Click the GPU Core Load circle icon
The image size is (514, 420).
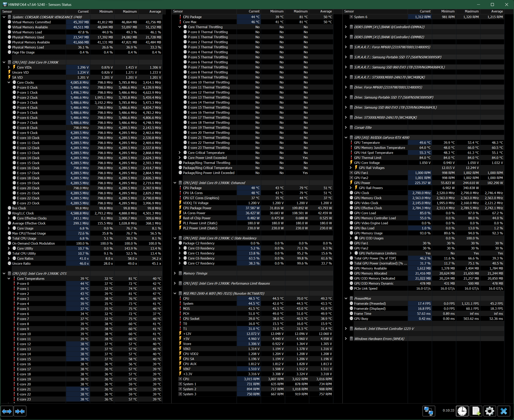point(351,213)
